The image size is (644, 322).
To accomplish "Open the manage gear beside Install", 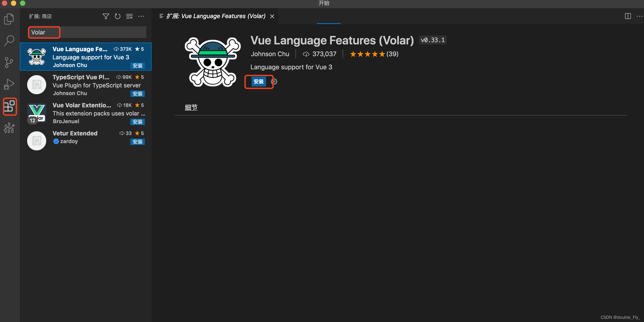I will click(x=274, y=82).
